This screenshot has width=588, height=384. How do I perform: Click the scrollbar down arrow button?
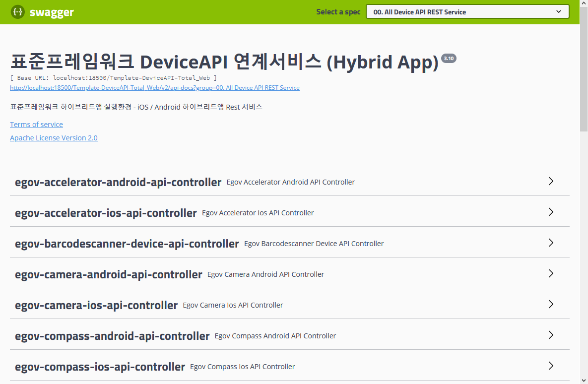coord(584,380)
